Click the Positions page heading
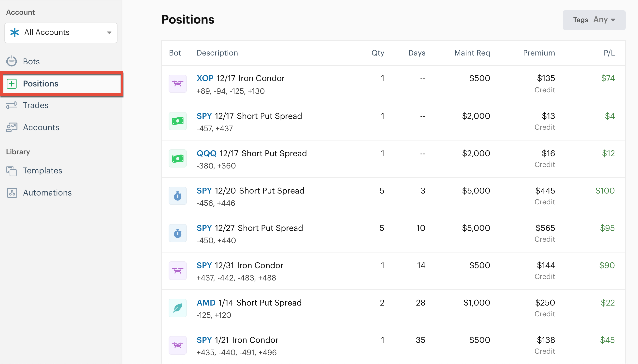Screen dimensions: 638x364 (188, 19)
